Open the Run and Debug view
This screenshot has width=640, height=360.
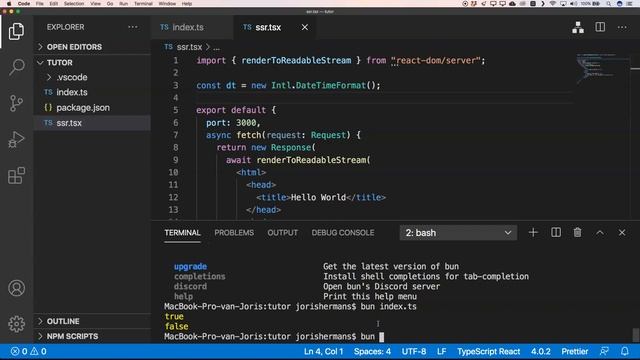16,140
